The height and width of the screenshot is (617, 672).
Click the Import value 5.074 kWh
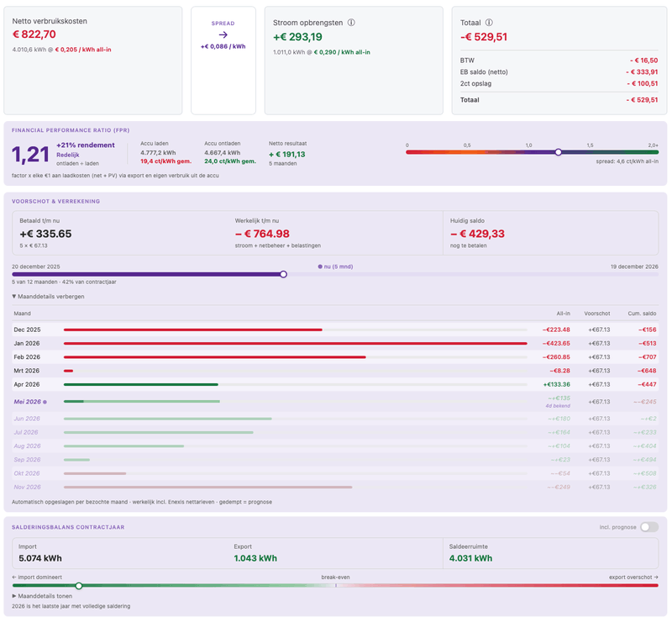40,558
